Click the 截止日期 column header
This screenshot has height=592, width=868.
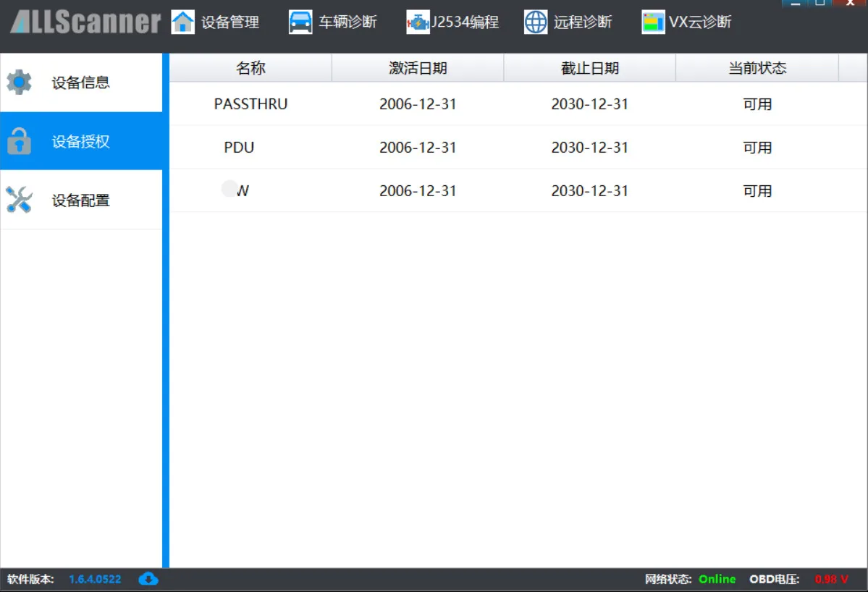point(590,68)
